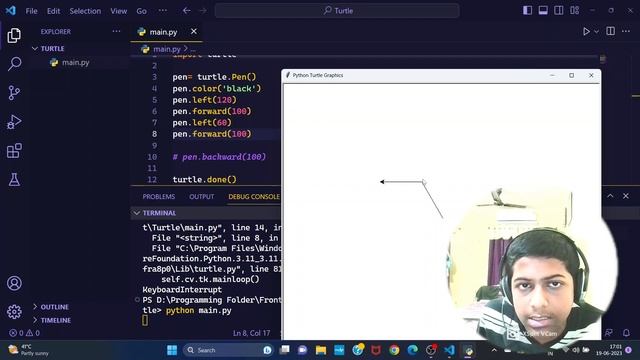The width and height of the screenshot is (640, 360).
Task: Open the taskbar clock and date
Action: click(x=608, y=350)
